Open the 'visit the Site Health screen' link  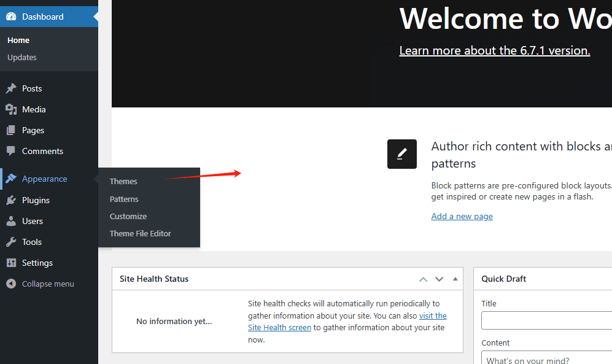click(347, 322)
